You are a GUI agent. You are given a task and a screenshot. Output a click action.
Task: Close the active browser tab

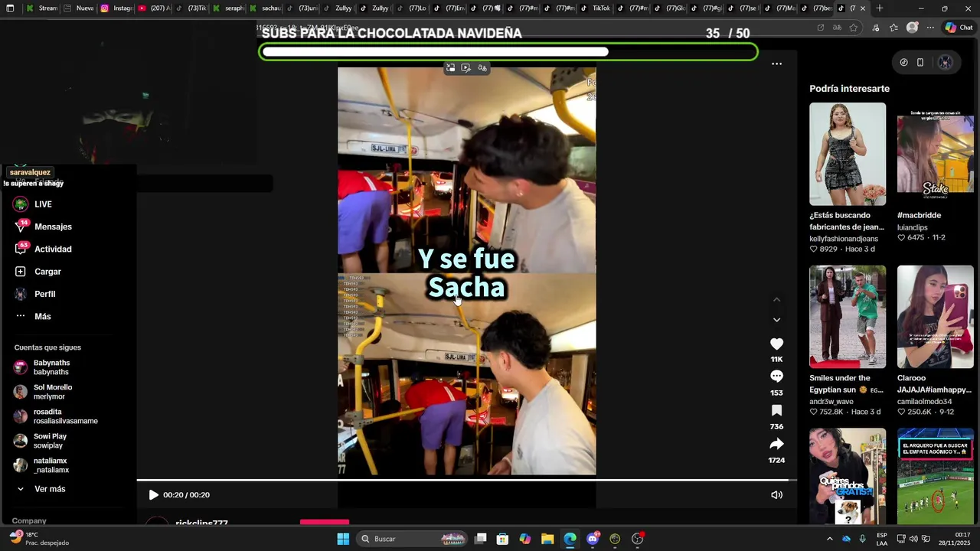click(863, 8)
